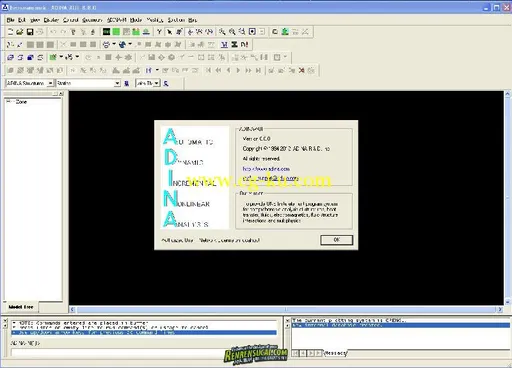The width and height of the screenshot is (512, 368).
Task: Click the first magnifier zoom icon
Action: coord(222,32)
